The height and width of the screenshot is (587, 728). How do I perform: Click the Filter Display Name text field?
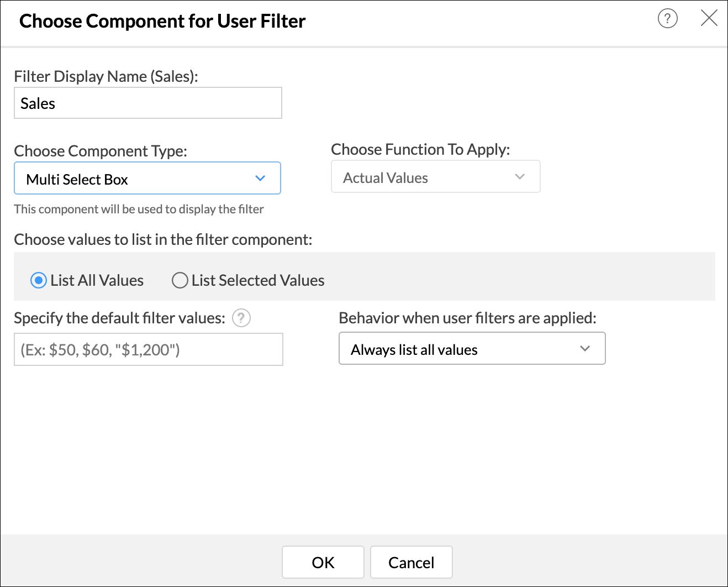click(147, 103)
